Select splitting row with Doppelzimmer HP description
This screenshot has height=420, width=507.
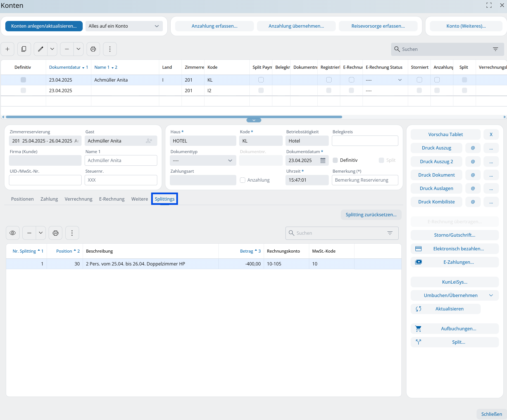coord(204,264)
